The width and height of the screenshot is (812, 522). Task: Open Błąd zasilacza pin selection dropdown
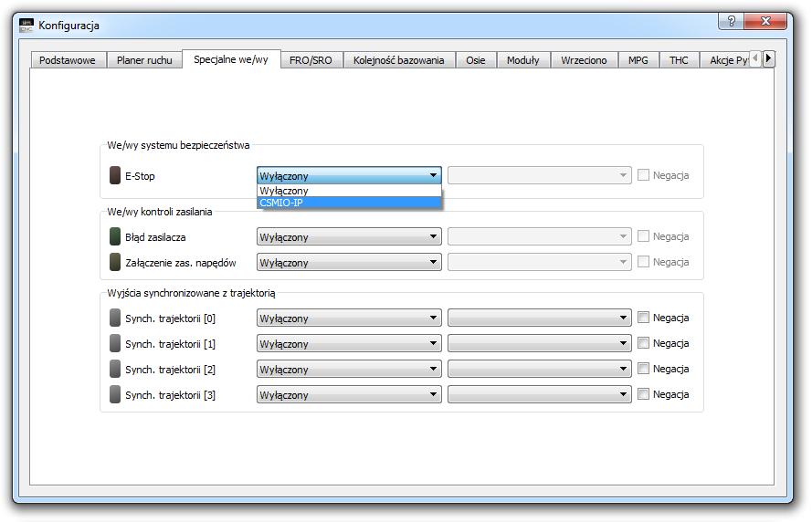(540, 237)
